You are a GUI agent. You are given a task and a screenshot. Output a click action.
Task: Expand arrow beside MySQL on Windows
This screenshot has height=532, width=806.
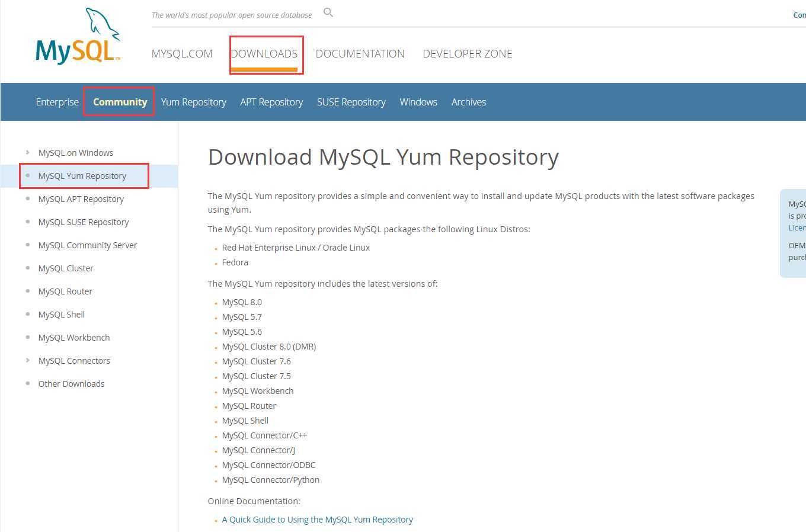(27, 152)
